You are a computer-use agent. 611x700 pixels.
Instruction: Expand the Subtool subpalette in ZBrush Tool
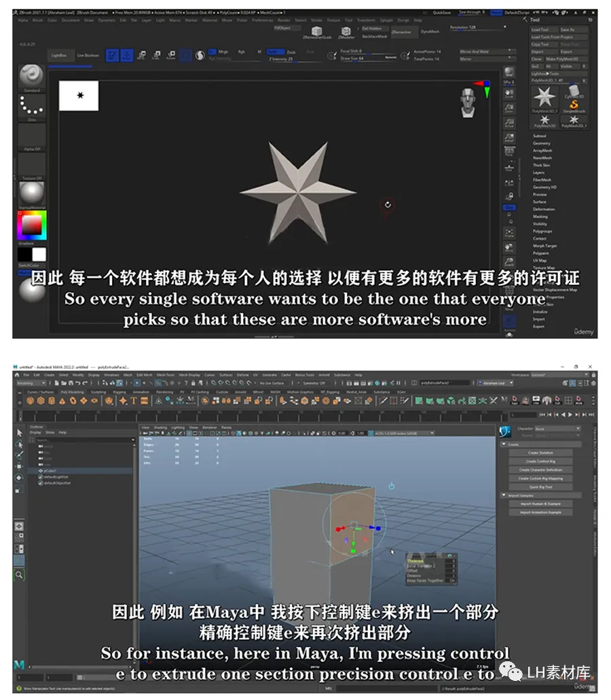[x=539, y=136]
